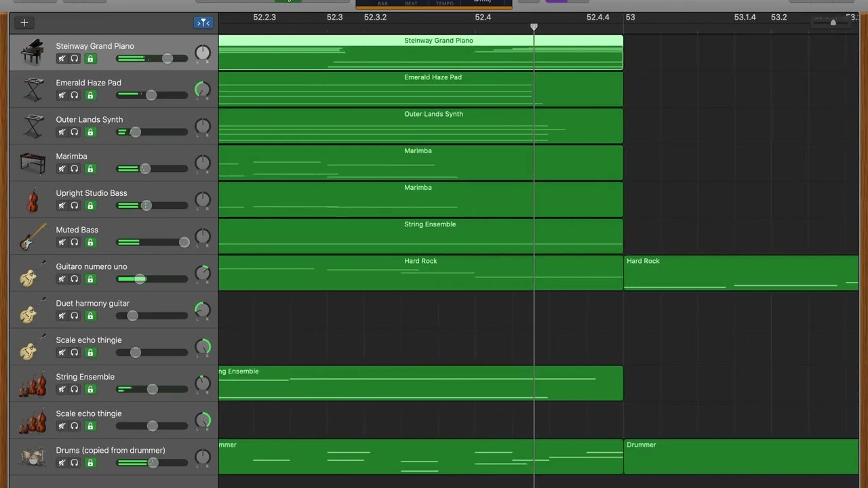Click the Upright Studio Bass track name
The height and width of the screenshot is (488, 868).
92,192
